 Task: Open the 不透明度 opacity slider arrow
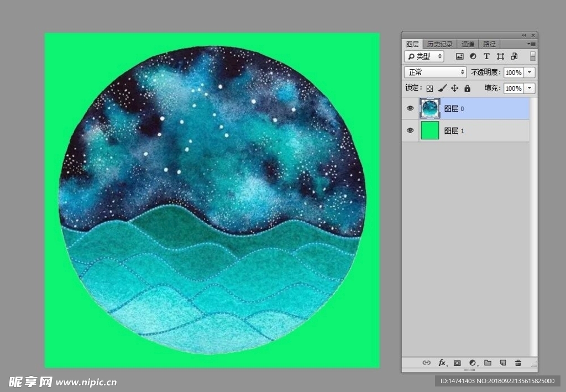tap(529, 72)
